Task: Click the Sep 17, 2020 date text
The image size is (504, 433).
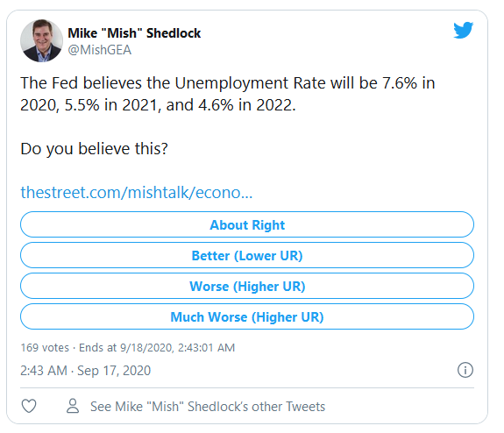Action: (114, 370)
